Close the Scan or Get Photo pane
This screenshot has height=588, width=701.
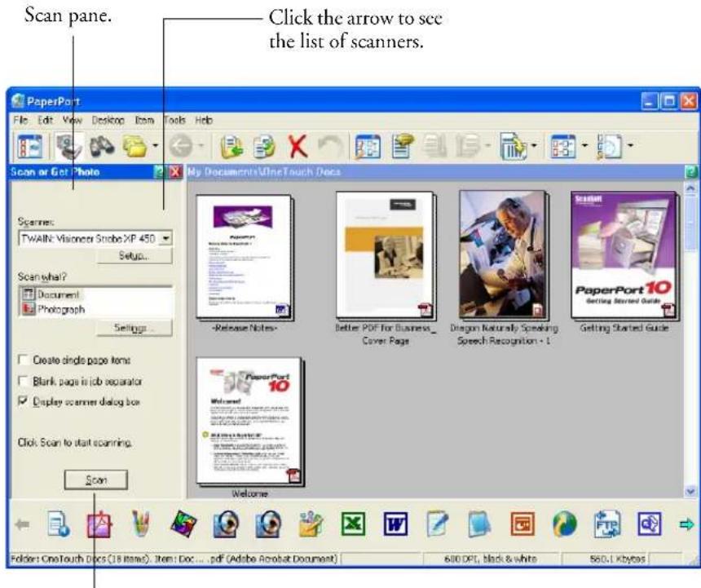click(175, 172)
